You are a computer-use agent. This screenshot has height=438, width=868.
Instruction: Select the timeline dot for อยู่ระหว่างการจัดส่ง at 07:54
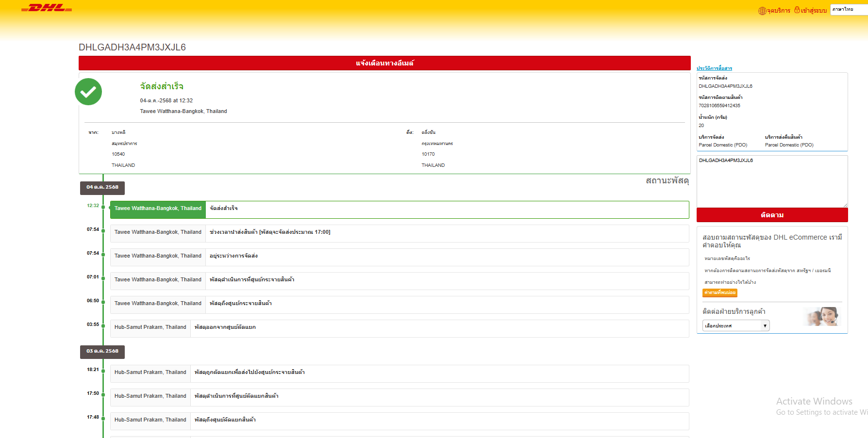103,255
